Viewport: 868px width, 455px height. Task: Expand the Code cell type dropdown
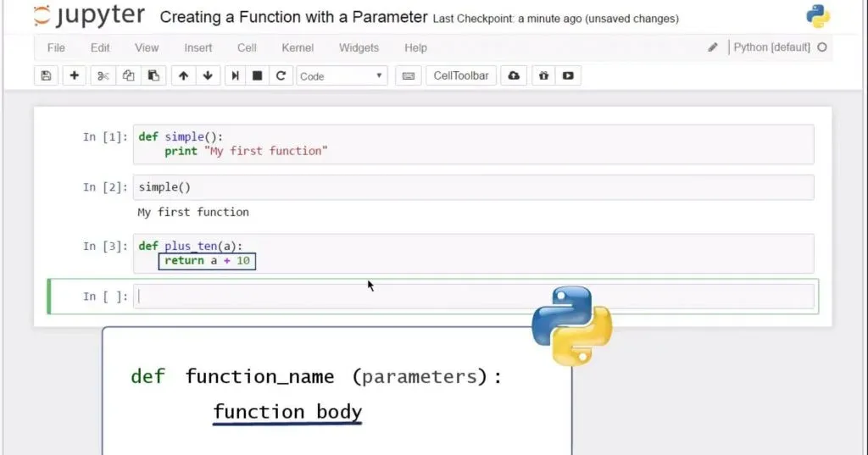342,75
